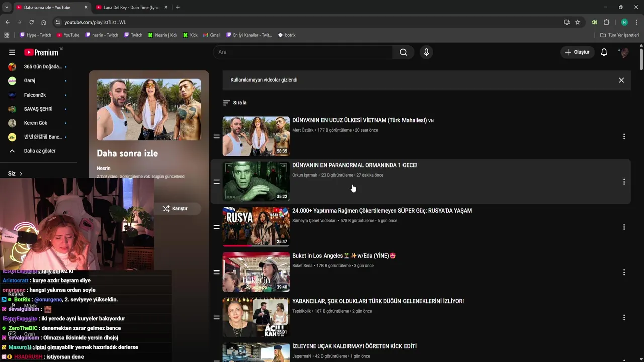Open Mert Öztürk channel link
Screen dimensions: 644x362
303,130
